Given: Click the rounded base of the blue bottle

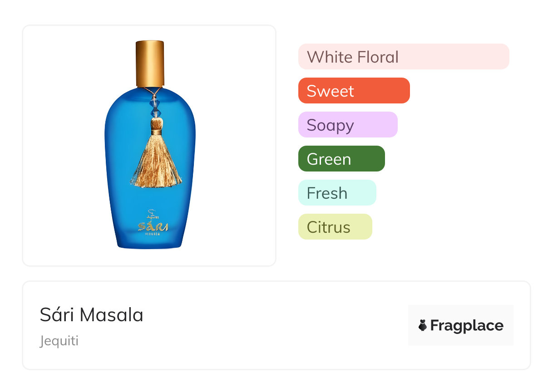Looking at the screenshot, I should [150, 243].
